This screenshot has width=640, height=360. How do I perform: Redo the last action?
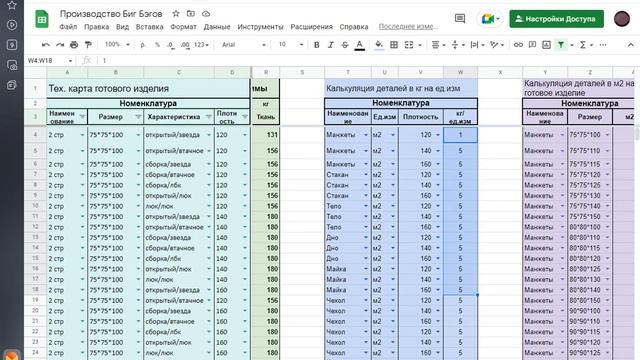(60, 44)
